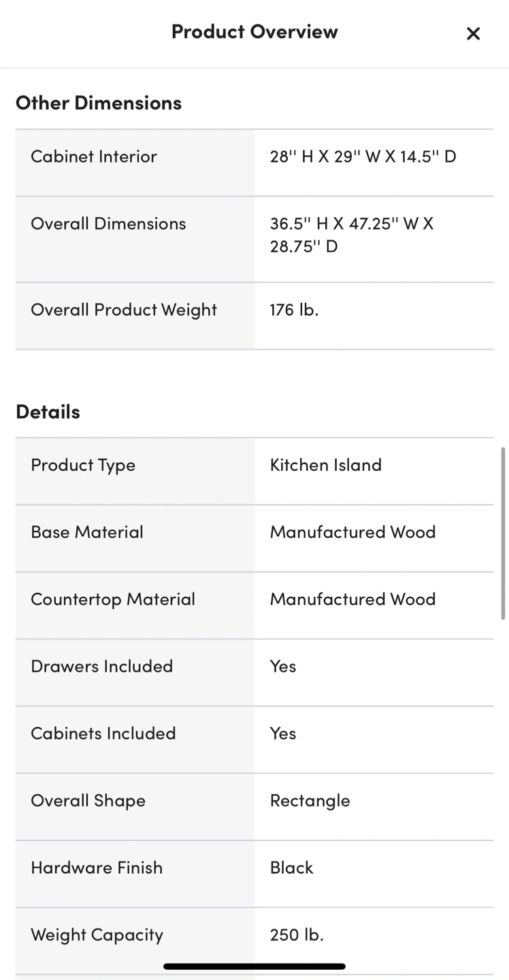Viewport: 509px width, 980px height.
Task: Click the Overall Dimensions row label
Action: [108, 224]
